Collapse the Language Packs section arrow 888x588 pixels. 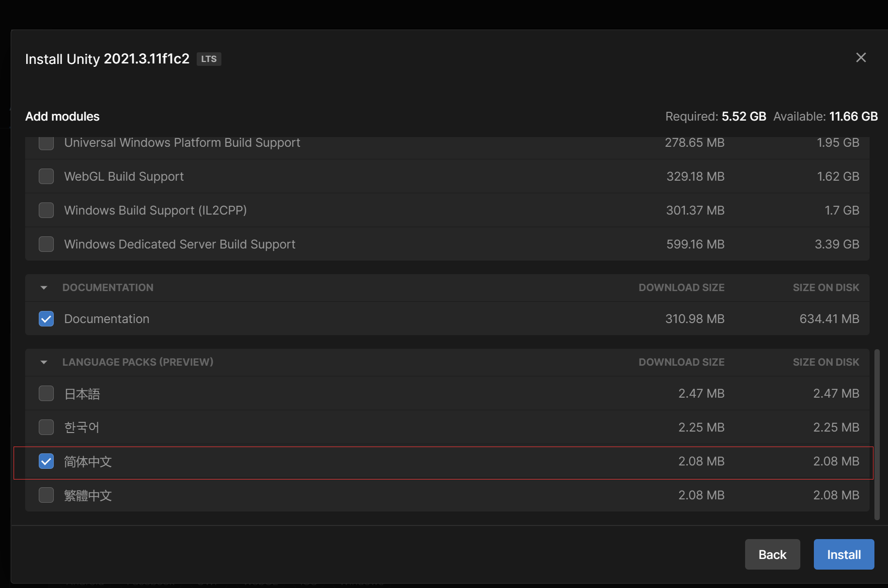point(44,362)
